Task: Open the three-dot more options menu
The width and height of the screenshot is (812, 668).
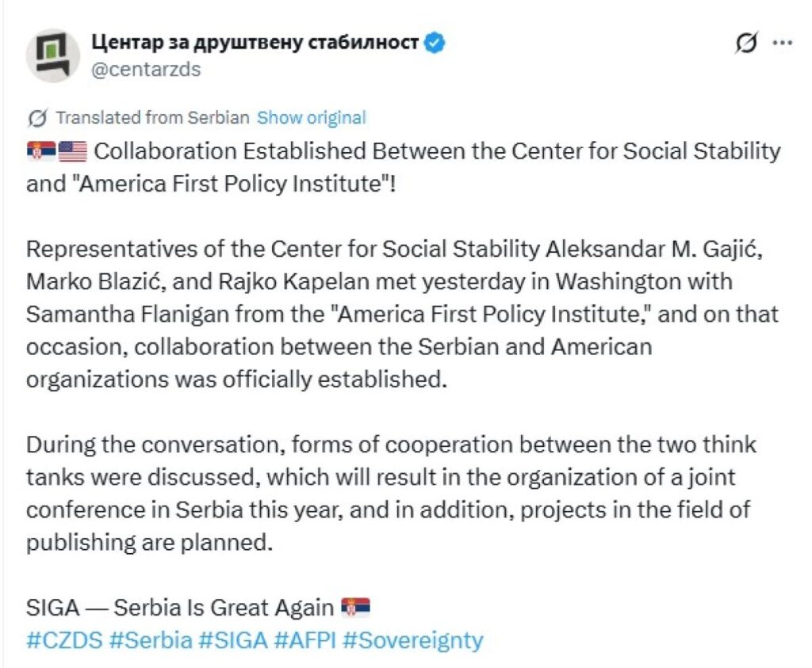Action: pos(783,44)
